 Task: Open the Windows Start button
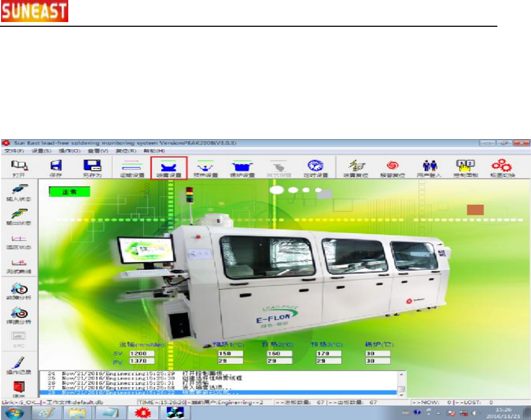point(14,413)
